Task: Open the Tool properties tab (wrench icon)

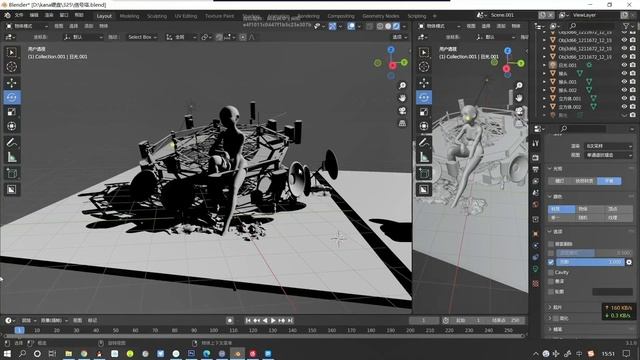Action: [536, 143]
